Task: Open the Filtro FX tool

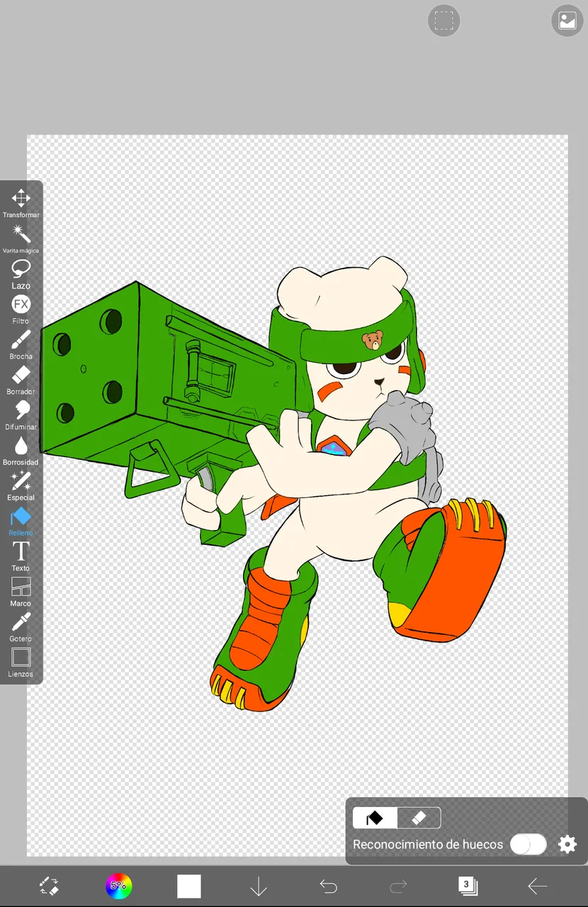Action: click(21, 309)
